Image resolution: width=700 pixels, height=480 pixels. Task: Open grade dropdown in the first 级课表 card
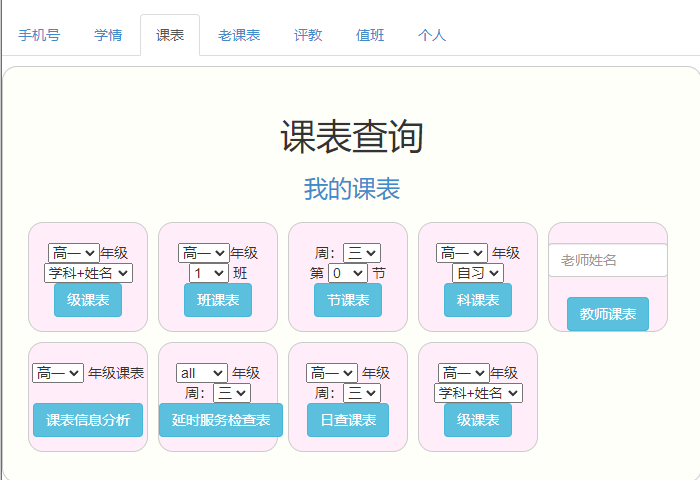pyautogui.click(x=74, y=253)
